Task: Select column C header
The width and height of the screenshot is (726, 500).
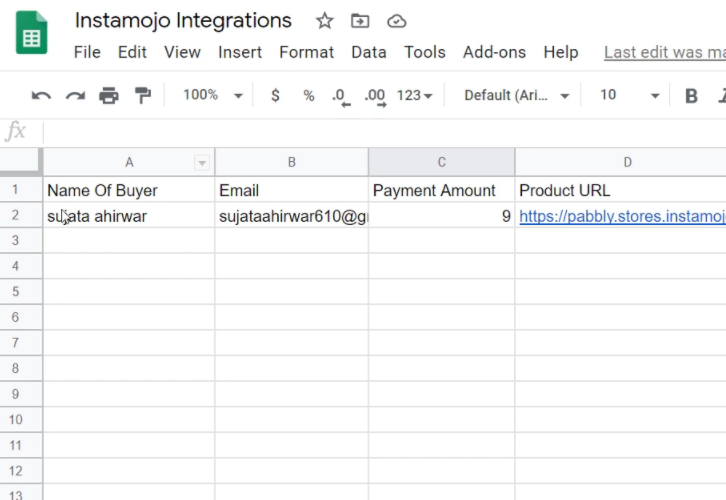Action: coord(441,162)
